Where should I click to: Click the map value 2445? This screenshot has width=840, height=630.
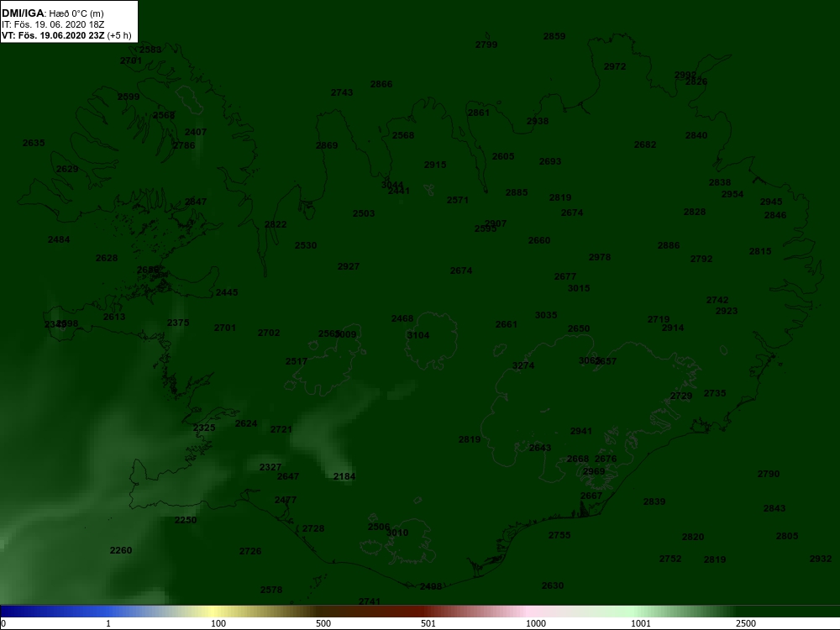tap(227, 292)
